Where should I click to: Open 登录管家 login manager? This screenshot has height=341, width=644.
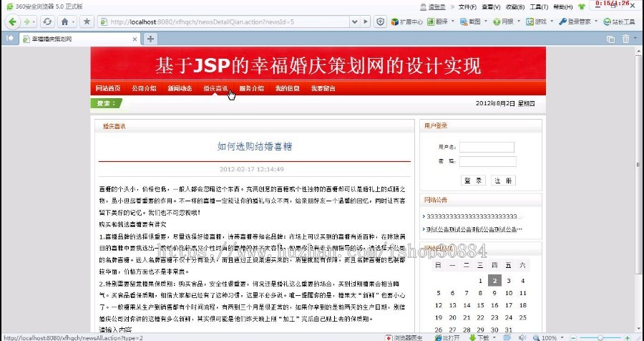pyautogui.click(x=575, y=21)
